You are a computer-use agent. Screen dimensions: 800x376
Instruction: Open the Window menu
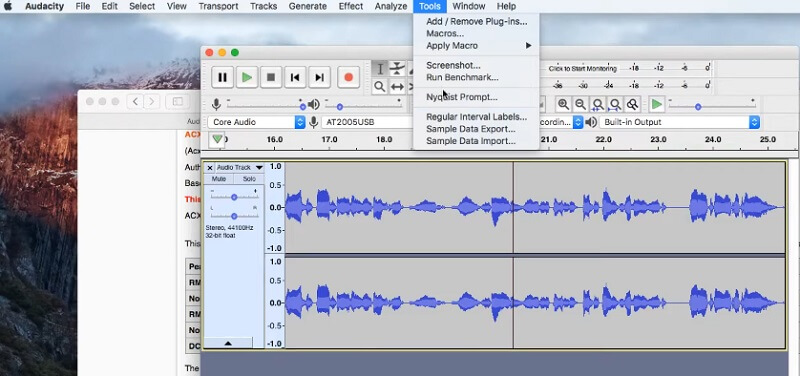[468, 6]
